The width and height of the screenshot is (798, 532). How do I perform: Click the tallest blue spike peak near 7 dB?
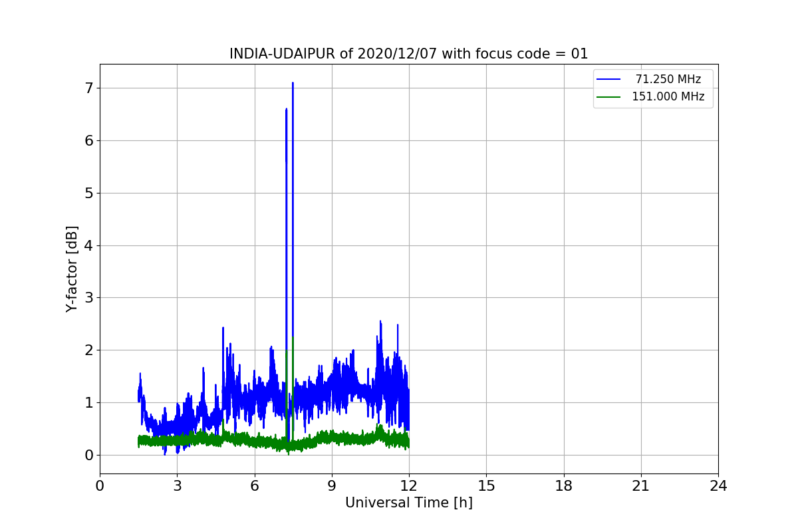coord(293,84)
